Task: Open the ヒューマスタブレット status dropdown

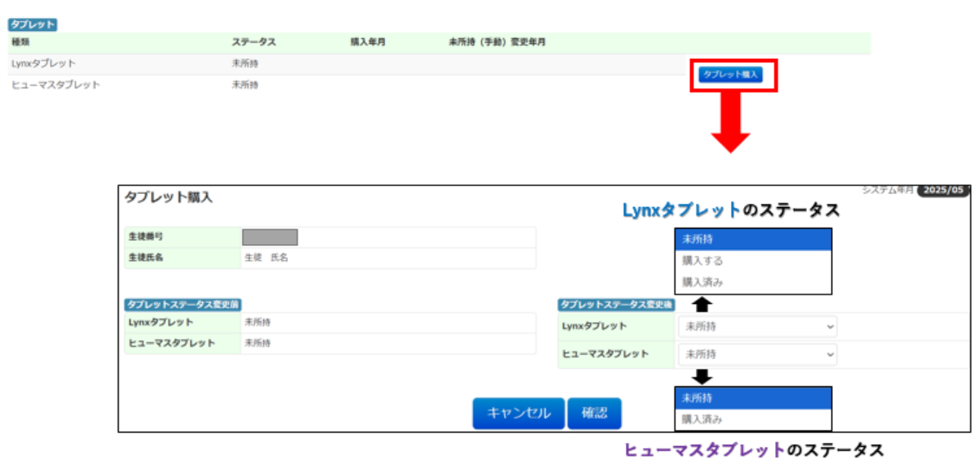Action: pos(757,354)
